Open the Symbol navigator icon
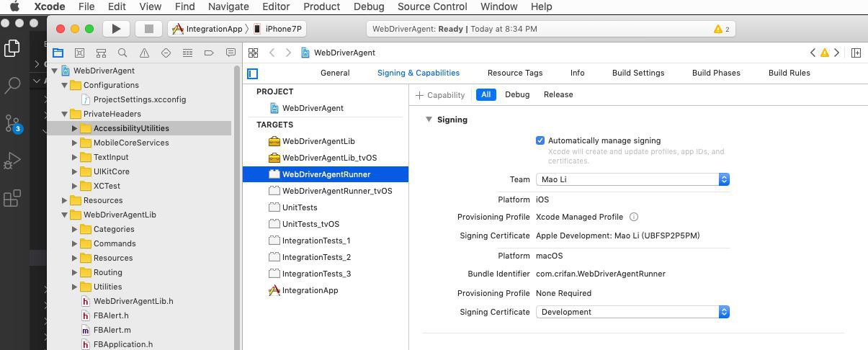The width and height of the screenshot is (868, 350). (x=101, y=53)
